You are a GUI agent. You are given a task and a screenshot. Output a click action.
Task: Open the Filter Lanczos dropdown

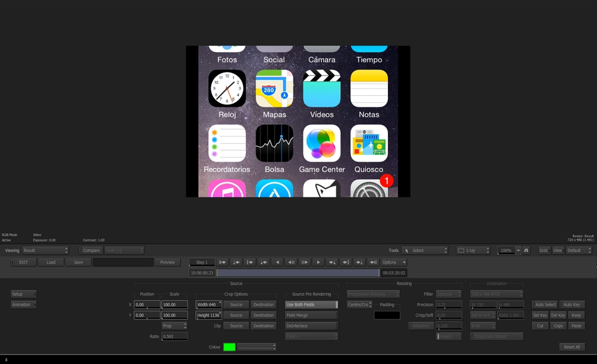(x=449, y=294)
